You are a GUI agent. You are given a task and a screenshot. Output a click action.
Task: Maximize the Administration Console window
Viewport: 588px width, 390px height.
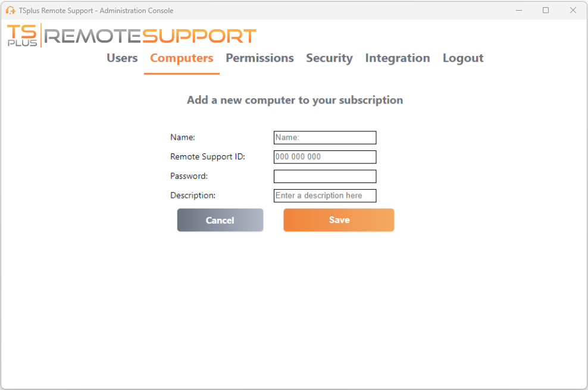click(545, 10)
